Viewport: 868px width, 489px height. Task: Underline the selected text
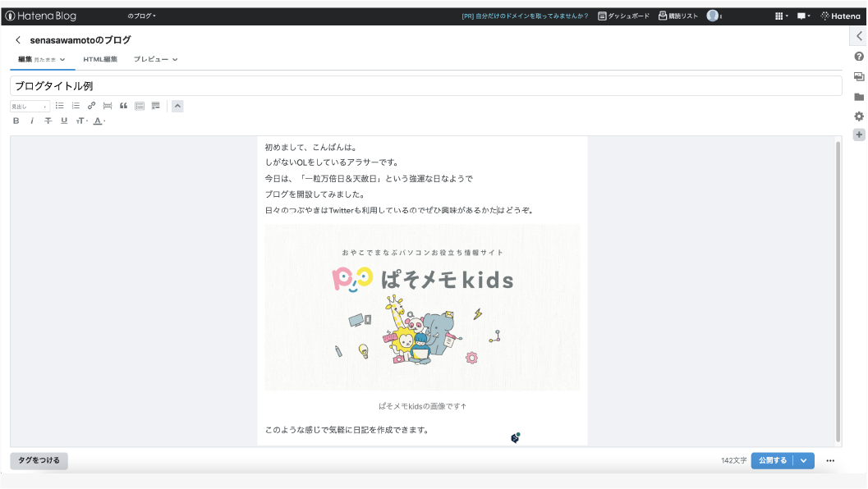point(64,121)
